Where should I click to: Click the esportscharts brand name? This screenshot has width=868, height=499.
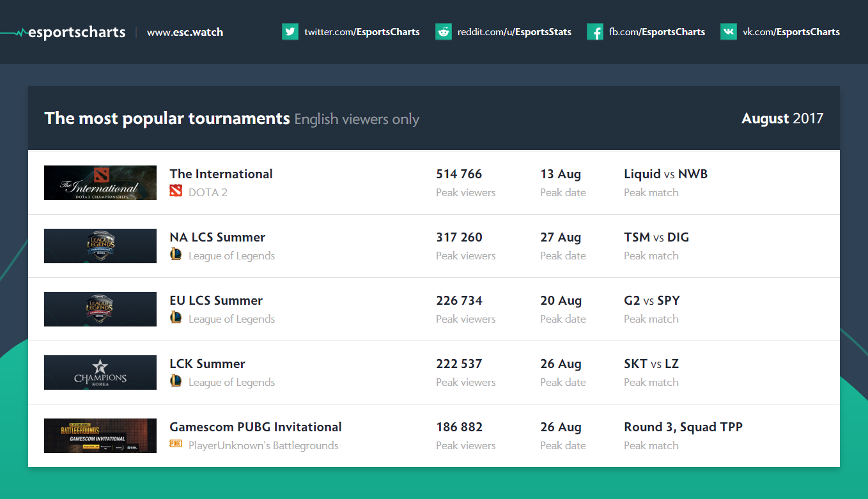click(x=77, y=32)
